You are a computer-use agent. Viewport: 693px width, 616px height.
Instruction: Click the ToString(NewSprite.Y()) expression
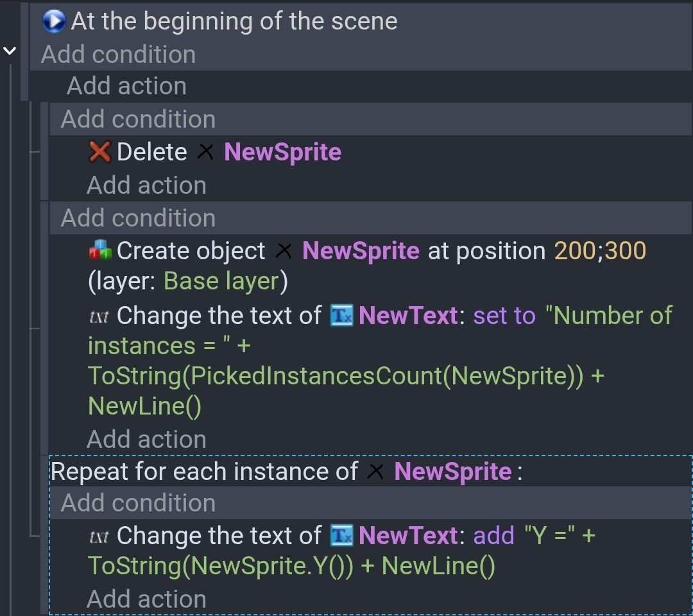(219, 565)
